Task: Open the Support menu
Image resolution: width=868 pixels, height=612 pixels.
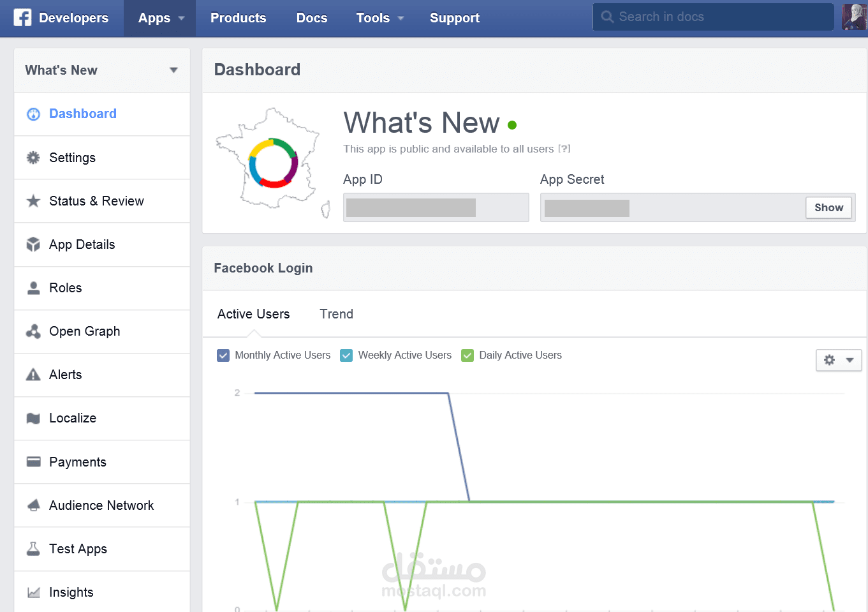Action: (x=455, y=18)
